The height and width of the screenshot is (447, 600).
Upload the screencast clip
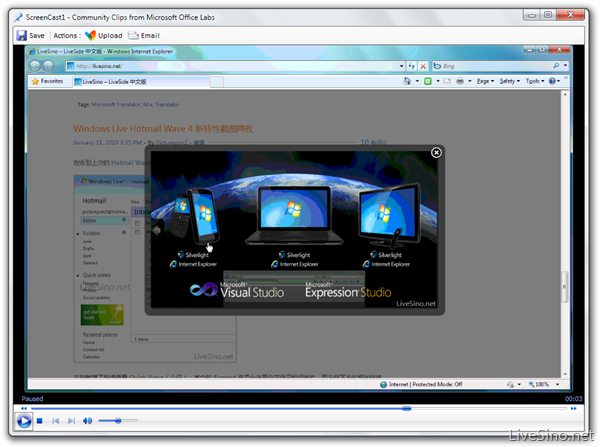pyautogui.click(x=104, y=36)
